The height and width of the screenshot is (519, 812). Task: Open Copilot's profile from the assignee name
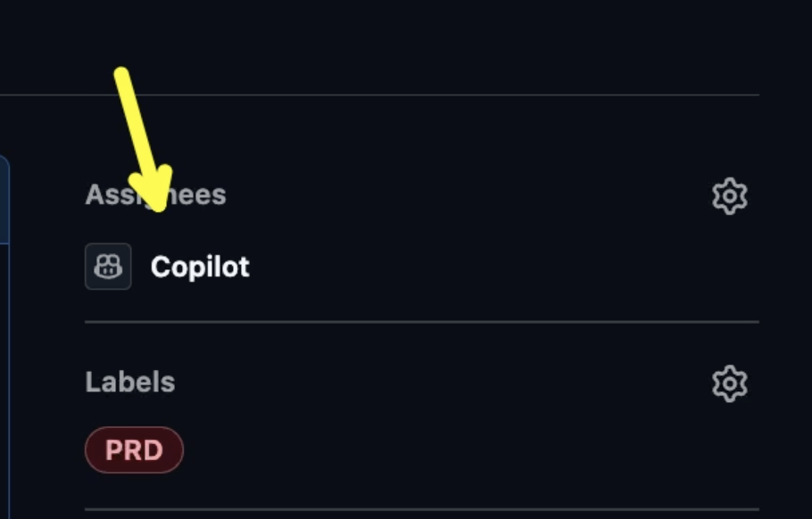coord(200,267)
